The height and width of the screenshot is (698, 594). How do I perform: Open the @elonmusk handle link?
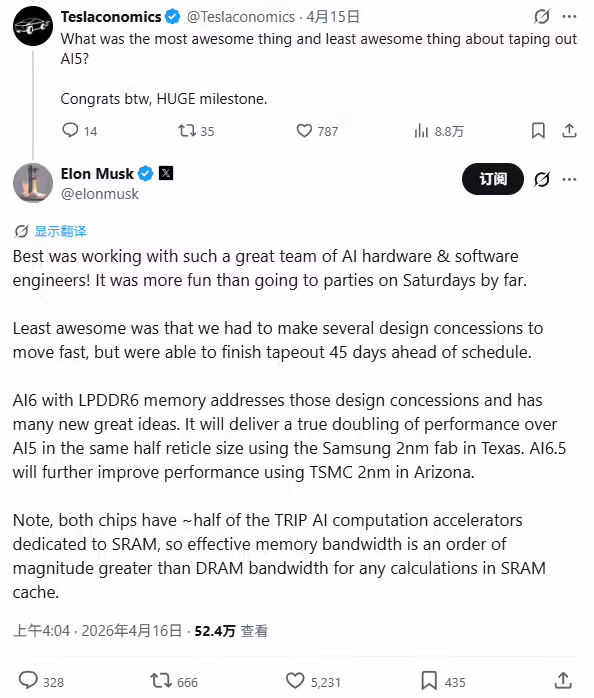click(x=100, y=194)
